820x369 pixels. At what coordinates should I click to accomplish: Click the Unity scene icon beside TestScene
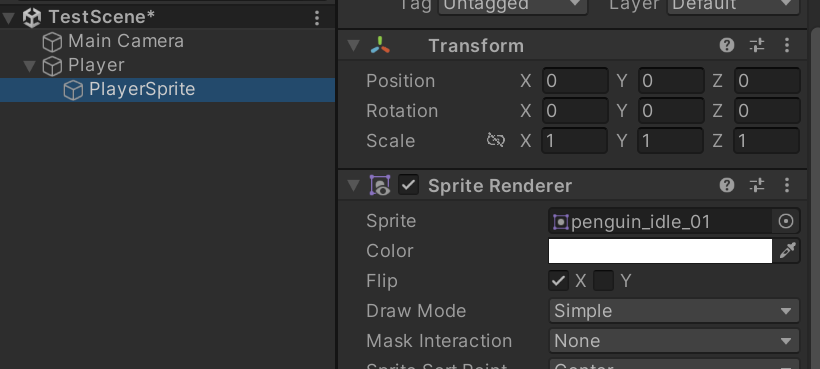[x=32, y=17]
